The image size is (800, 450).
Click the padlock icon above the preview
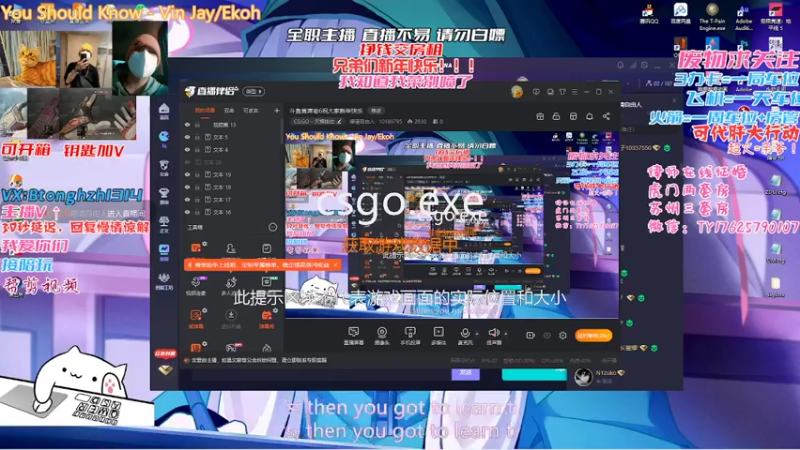pos(556,116)
